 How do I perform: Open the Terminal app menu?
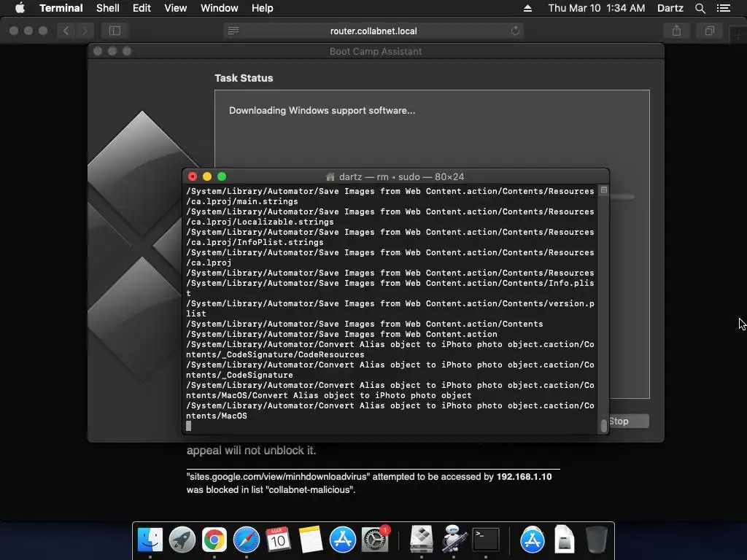[61, 8]
